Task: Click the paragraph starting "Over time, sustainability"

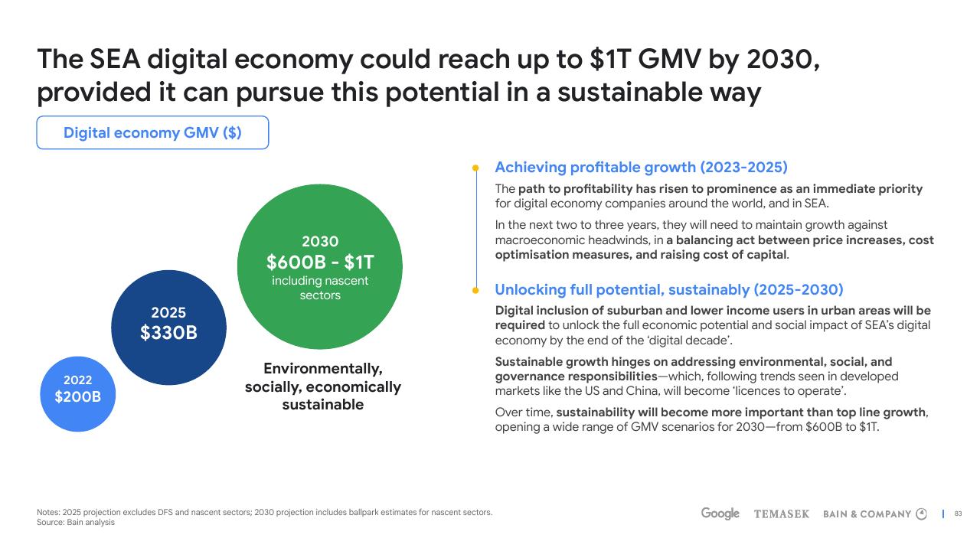Action: pos(711,419)
